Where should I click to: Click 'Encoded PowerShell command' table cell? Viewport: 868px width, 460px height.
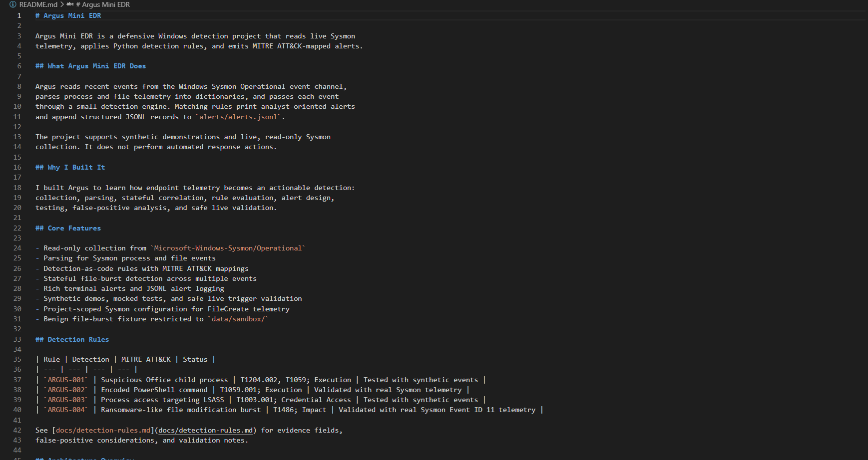pyautogui.click(x=154, y=390)
